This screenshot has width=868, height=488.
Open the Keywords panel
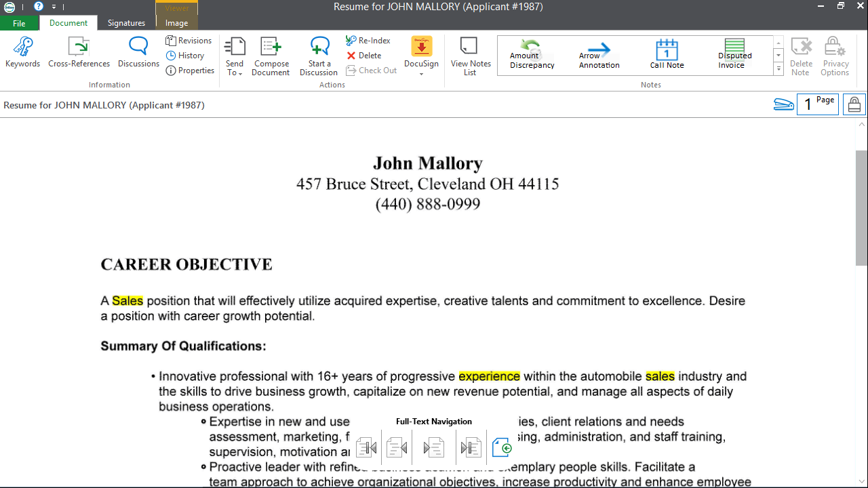pyautogui.click(x=22, y=53)
